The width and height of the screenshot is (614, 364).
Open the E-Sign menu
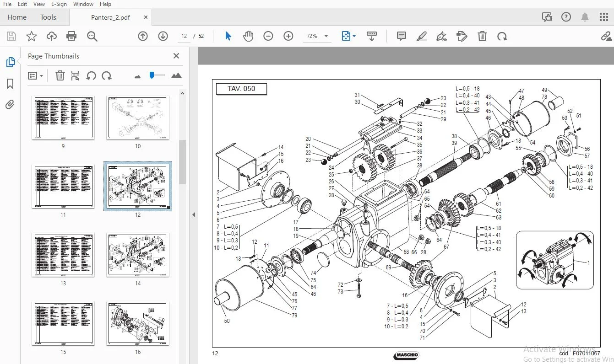coord(59,4)
